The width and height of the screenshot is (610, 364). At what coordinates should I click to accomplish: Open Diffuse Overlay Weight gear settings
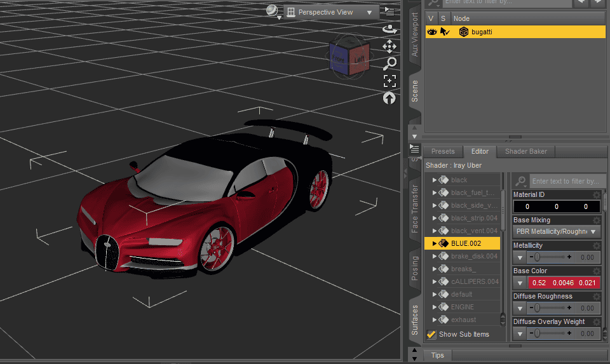[x=597, y=322]
